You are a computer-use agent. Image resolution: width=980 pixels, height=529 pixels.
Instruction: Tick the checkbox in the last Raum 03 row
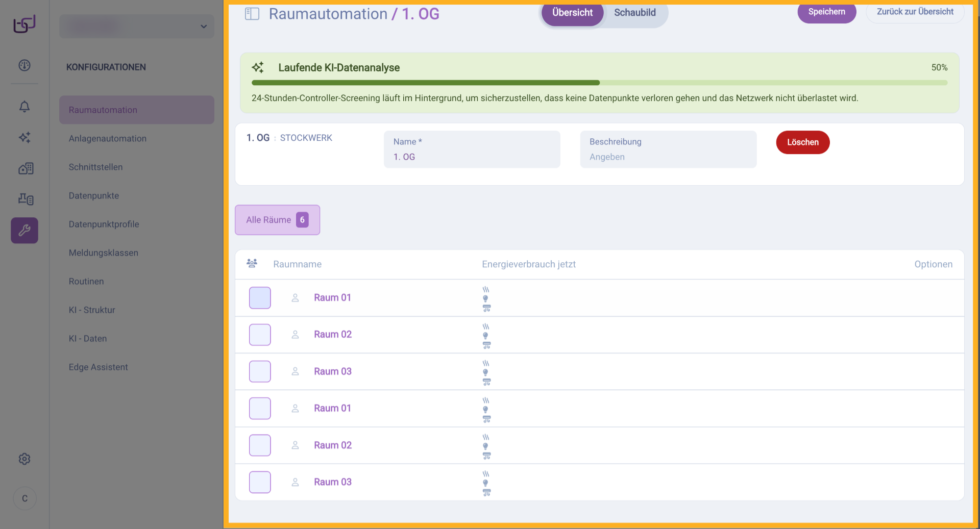coord(260,482)
